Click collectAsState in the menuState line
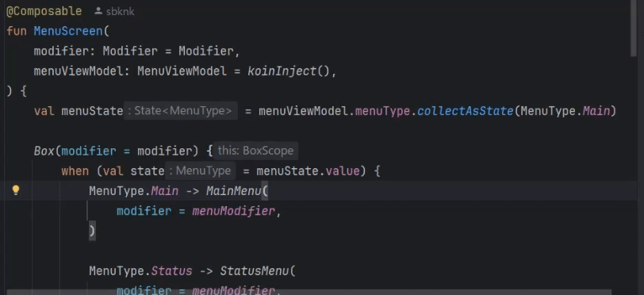 point(465,111)
